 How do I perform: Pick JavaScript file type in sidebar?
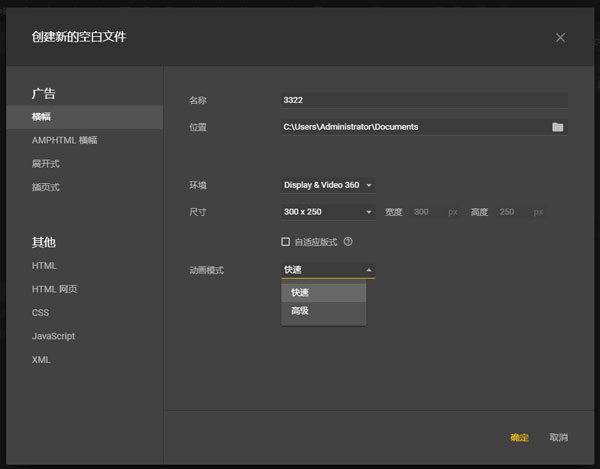(53, 336)
